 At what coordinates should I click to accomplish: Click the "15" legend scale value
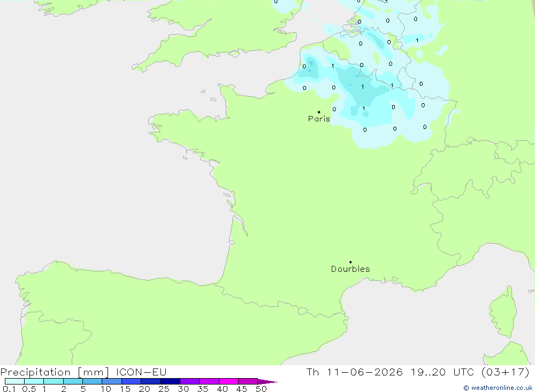coord(125,389)
